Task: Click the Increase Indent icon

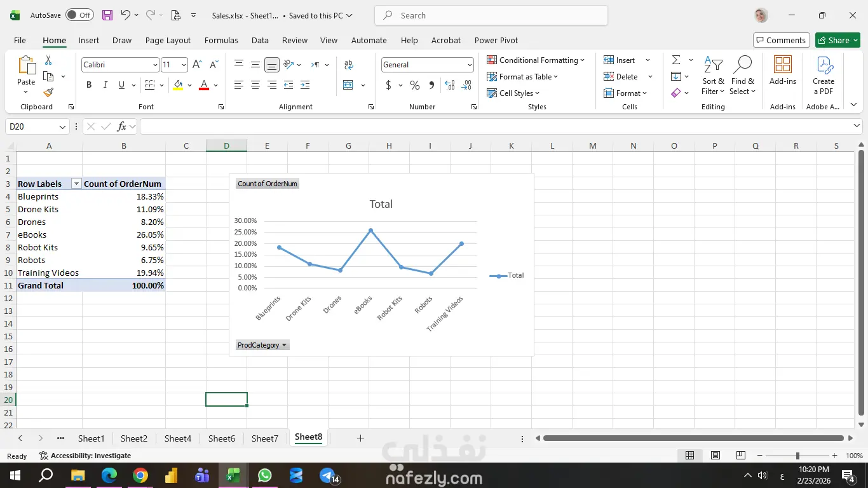Action: coord(305,85)
